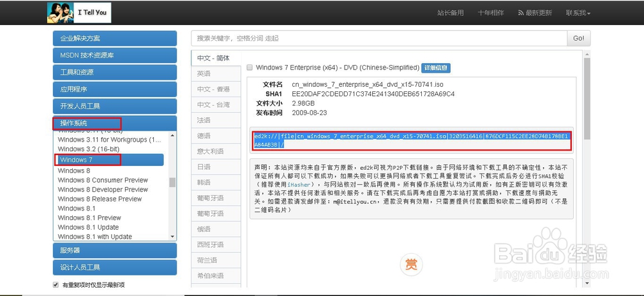644x296 pixels.
Task: Open 十年相伴 in the top navigation
Action: click(x=491, y=13)
